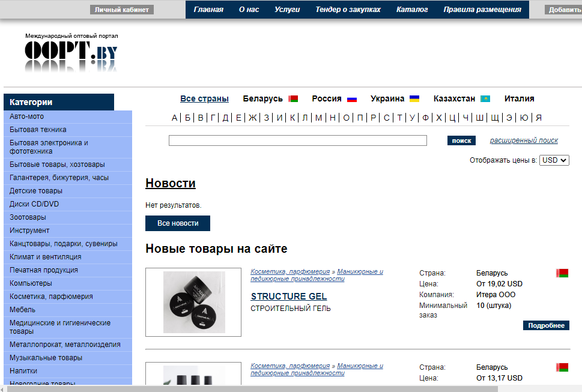This screenshot has width=582, height=392.
Task: Open the О нас menu item
Action: click(x=249, y=10)
